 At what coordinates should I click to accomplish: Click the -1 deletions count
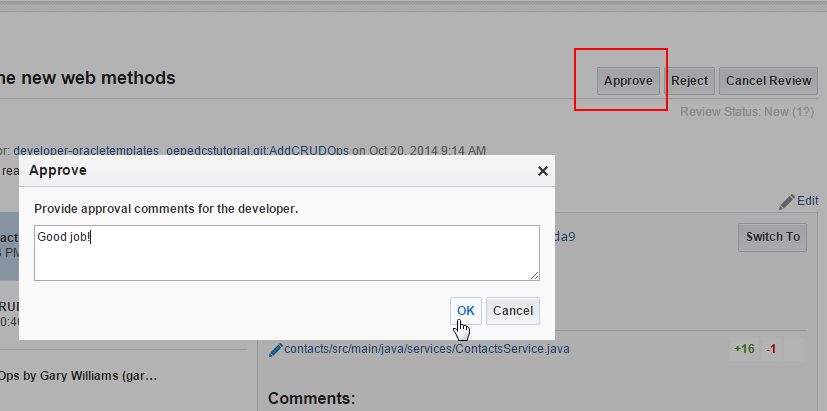coord(771,349)
